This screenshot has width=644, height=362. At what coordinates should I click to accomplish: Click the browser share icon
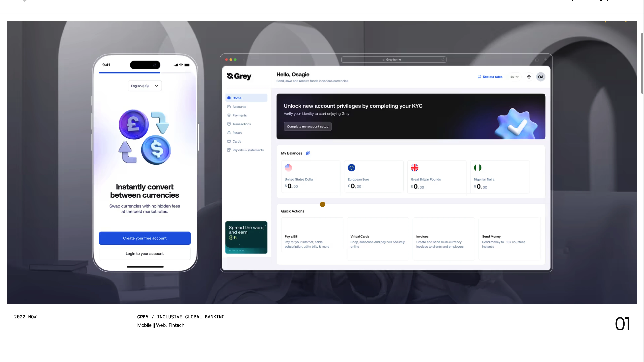536,60
